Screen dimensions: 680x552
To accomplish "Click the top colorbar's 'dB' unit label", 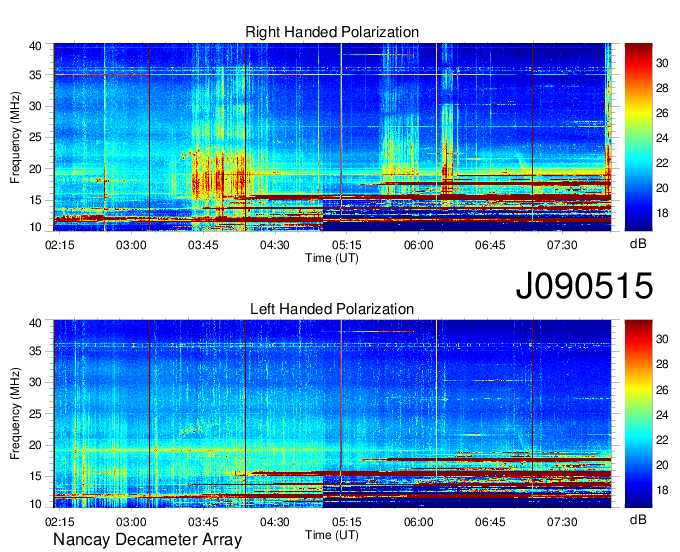I will pos(638,244).
